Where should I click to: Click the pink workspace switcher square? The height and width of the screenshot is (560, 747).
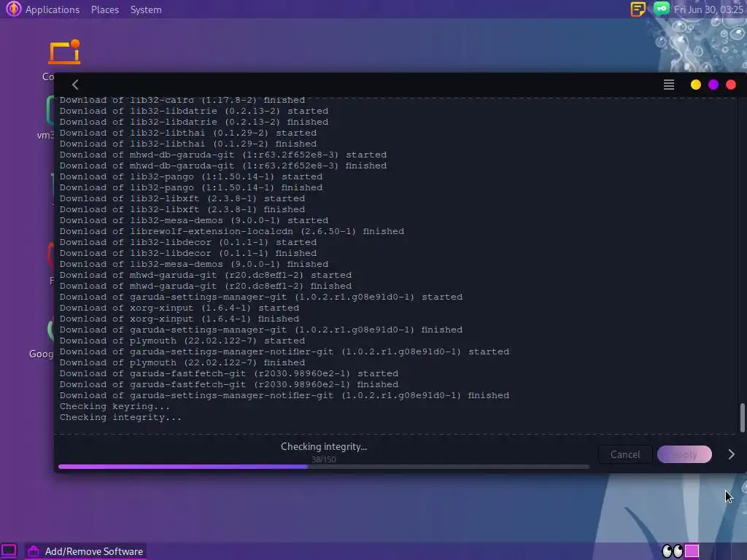(692, 551)
